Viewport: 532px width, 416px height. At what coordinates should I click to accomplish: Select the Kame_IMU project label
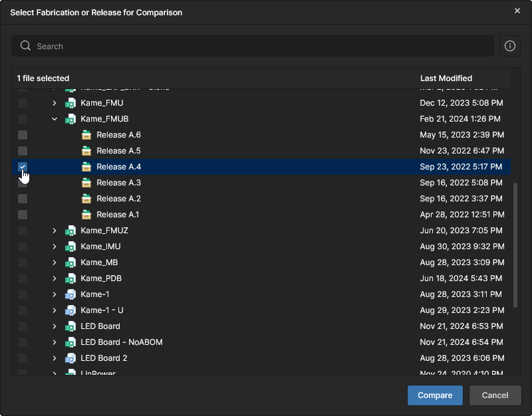pos(100,247)
